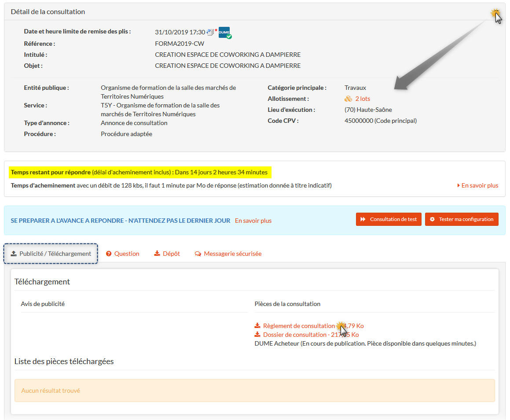Click the yellow highlighted Temps restant text

pos(139,172)
